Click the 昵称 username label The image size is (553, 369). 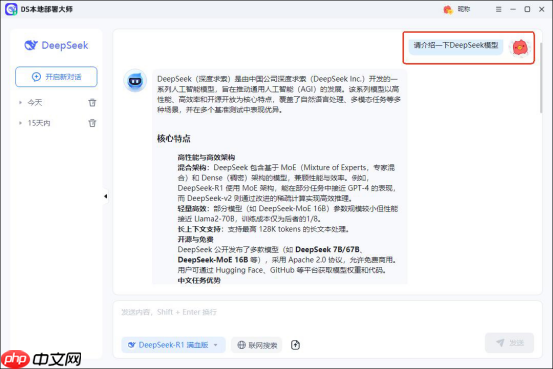pos(464,9)
